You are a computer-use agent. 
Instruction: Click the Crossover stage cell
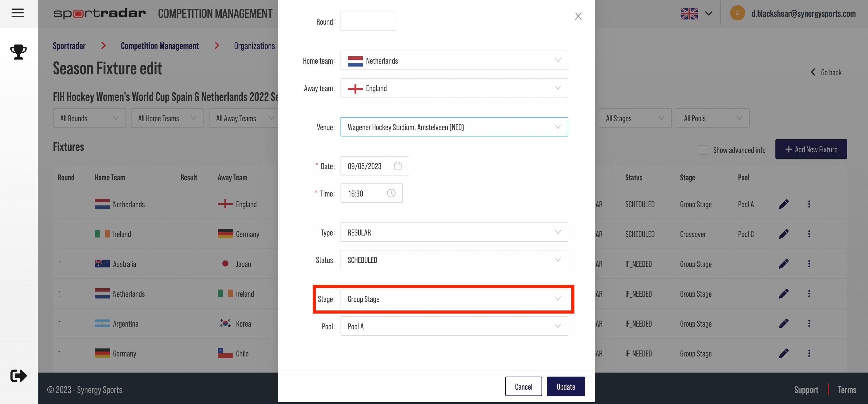693,234
